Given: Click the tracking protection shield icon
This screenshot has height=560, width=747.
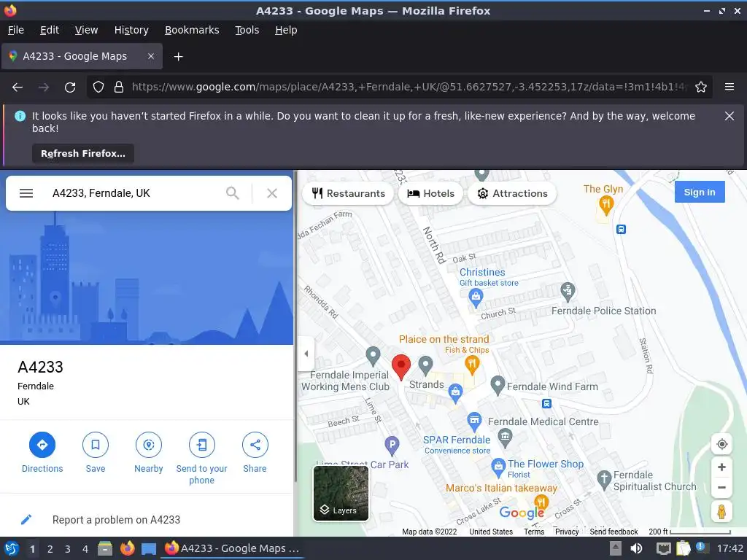Looking at the screenshot, I should tap(98, 87).
